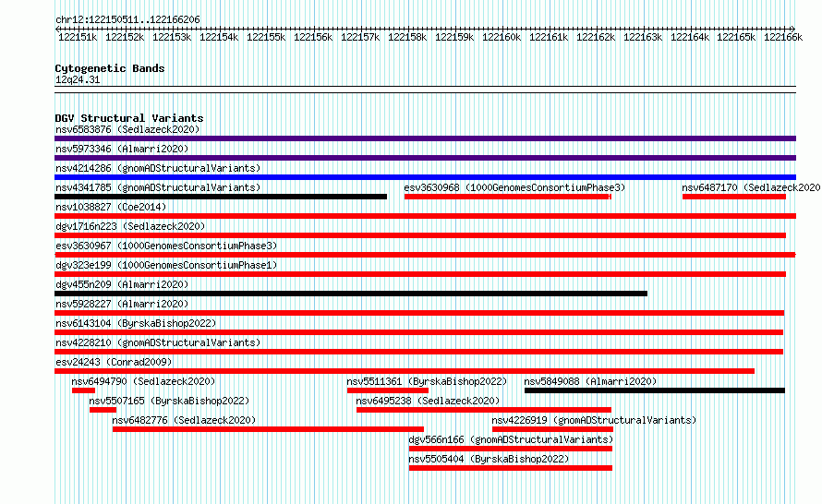The image size is (822, 504).
Task: Click the red bar under nsv5928227
Action: tap(419, 313)
